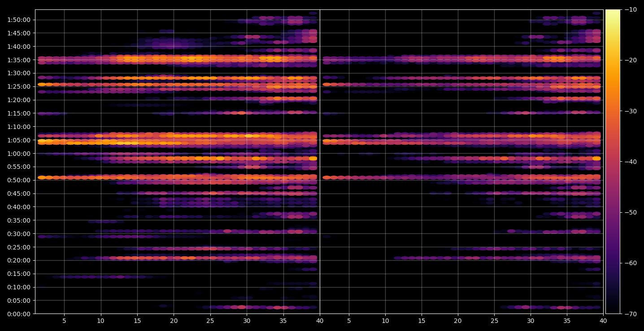Click x-axis label 30 under right plot
This screenshot has width=644, height=331.
point(531,321)
